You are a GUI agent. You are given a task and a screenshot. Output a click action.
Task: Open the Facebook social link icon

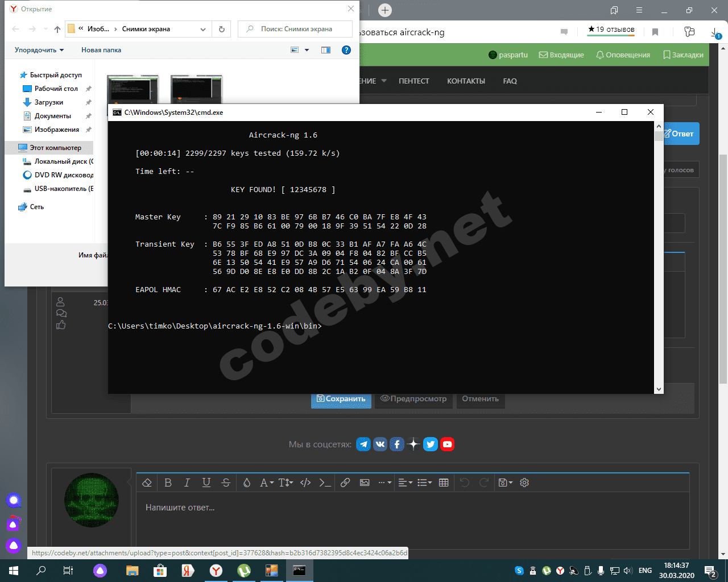point(397,444)
